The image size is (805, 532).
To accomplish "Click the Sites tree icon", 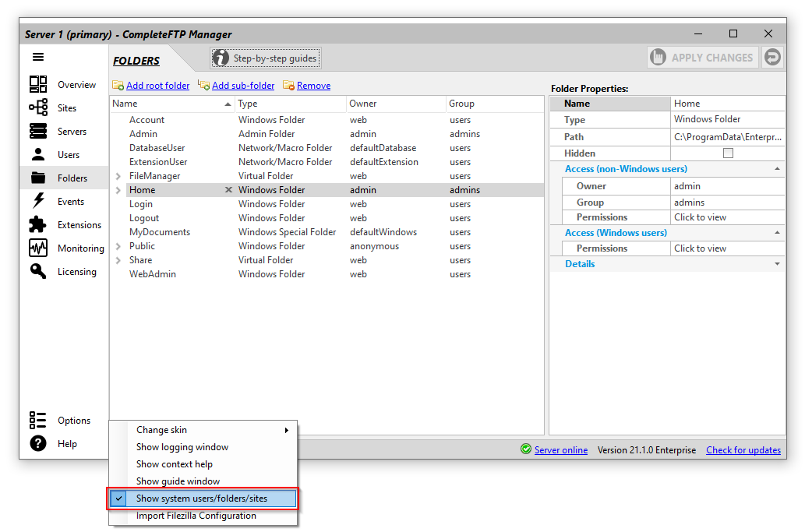I will (38, 107).
